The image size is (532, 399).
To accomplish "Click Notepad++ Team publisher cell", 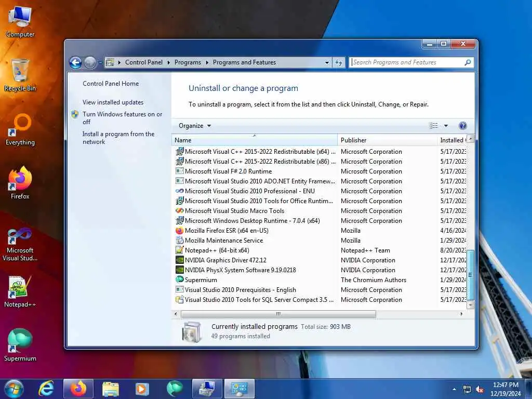I will (x=365, y=250).
